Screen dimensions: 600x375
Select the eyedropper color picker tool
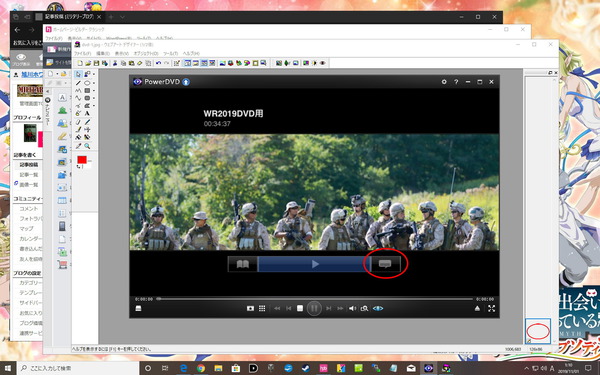(x=78, y=146)
